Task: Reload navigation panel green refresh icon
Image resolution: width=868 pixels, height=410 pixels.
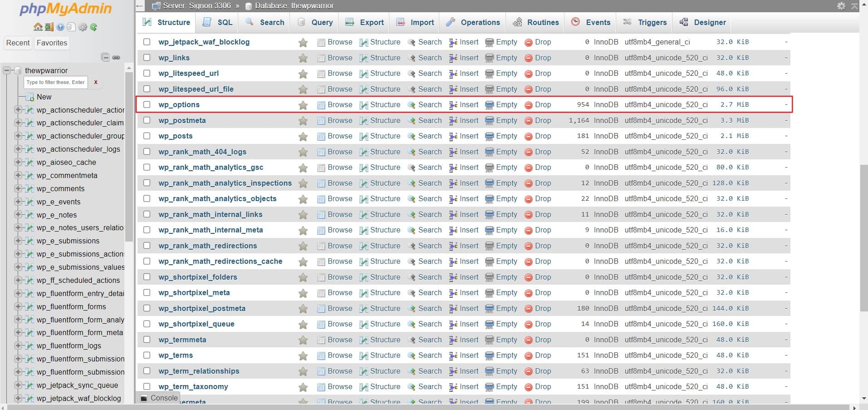Action: [x=93, y=27]
